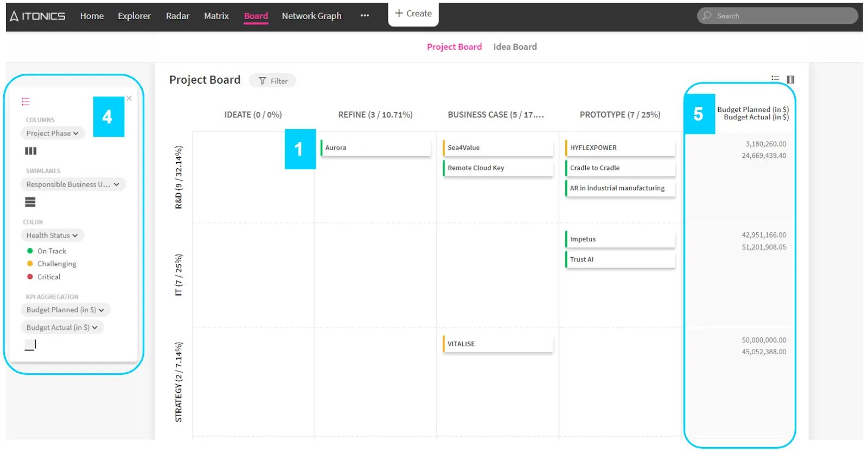
Task: Click the Budget Actual (in $) column header
Action: click(756, 117)
